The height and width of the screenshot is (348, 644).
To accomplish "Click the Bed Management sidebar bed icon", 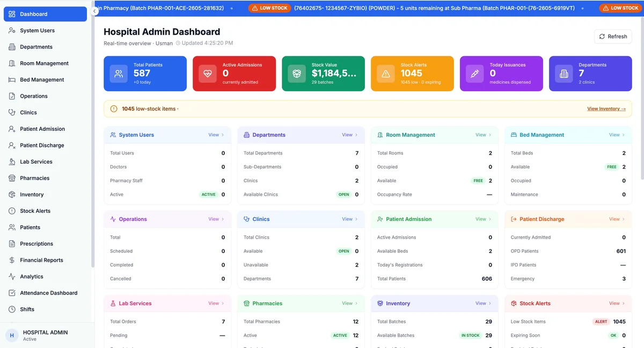I will [12, 79].
